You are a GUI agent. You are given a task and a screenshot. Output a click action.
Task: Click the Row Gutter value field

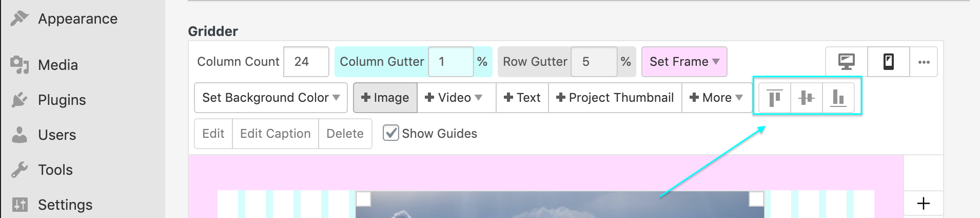(594, 62)
